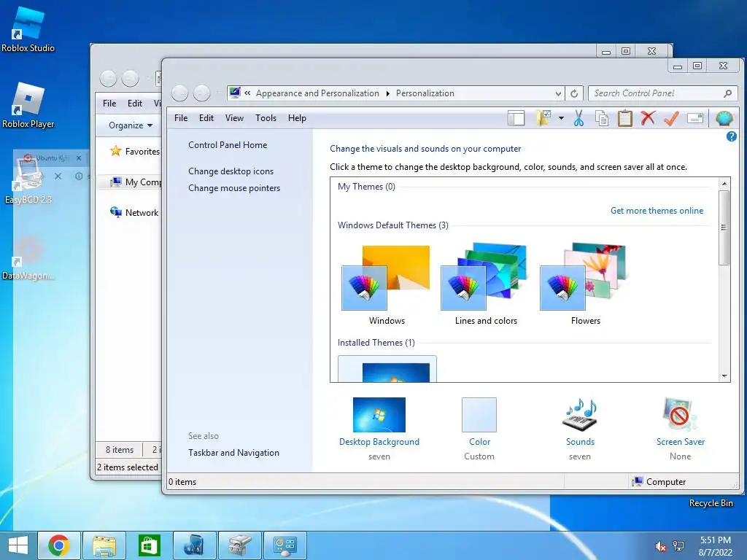The image size is (747, 560).
Task: Click the envelope icon in the toolbar
Action: click(x=695, y=118)
